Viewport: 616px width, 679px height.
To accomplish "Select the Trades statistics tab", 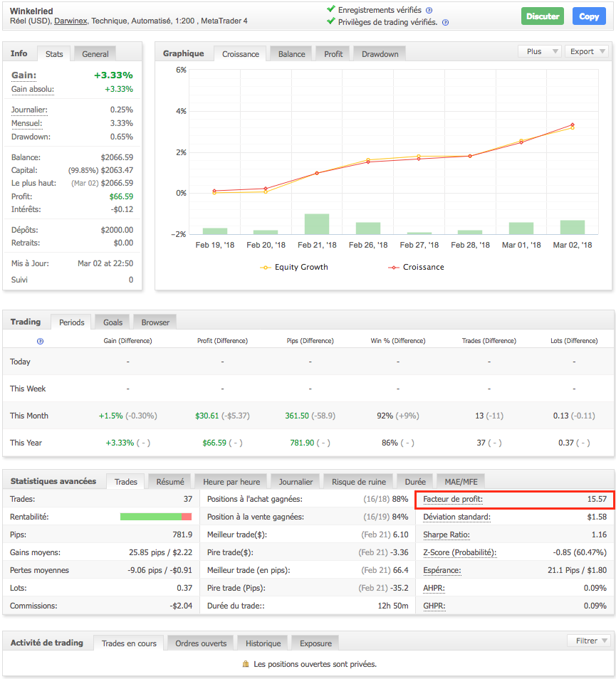I will point(125,482).
